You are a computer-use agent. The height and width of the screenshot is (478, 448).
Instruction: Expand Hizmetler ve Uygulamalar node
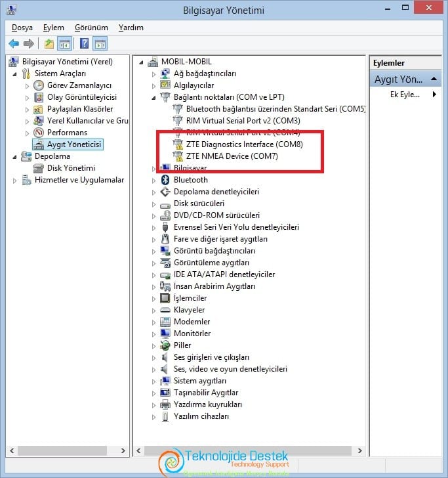tap(14, 181)
